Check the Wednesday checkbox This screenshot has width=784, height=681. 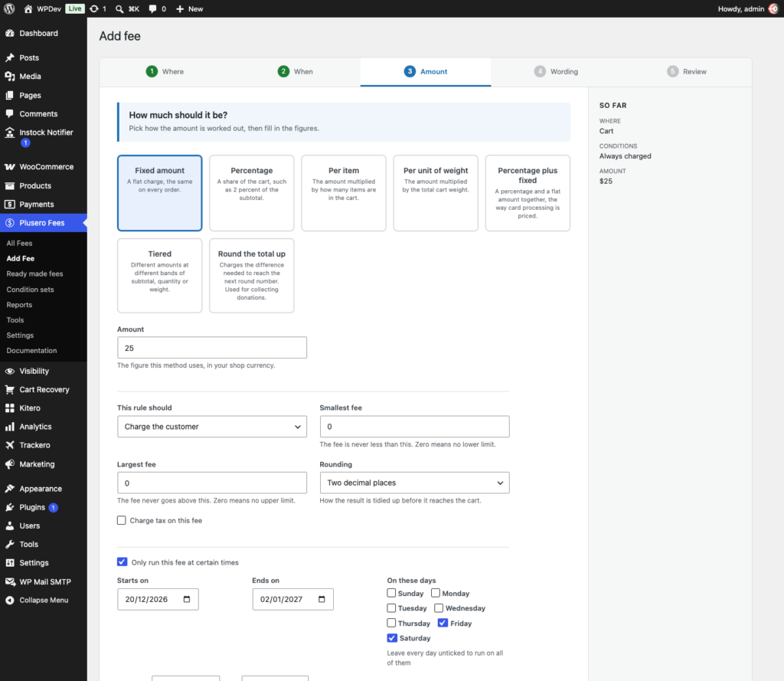point(439,608)
